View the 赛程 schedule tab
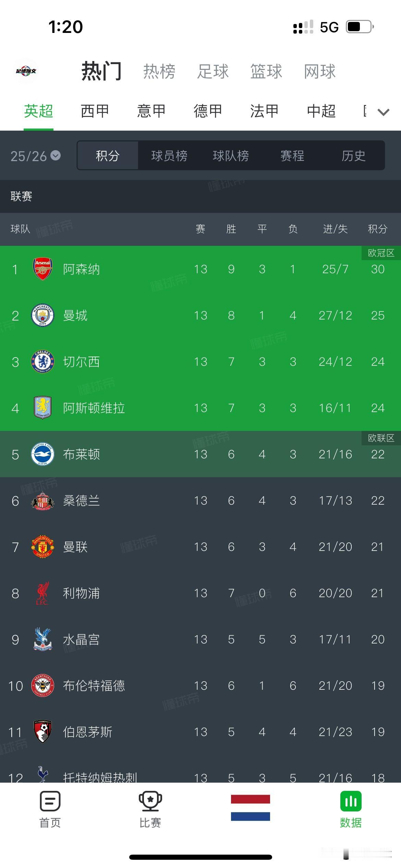The width and height of the screenshot is (401, 868). pyautogui.click(x=293, y=156)
